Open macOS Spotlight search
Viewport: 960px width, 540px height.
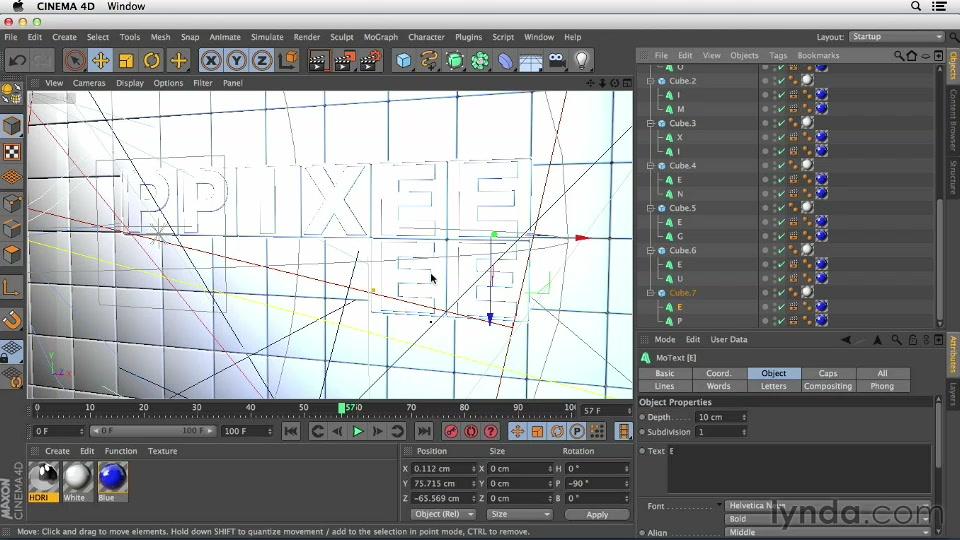(x=916, y=6)
